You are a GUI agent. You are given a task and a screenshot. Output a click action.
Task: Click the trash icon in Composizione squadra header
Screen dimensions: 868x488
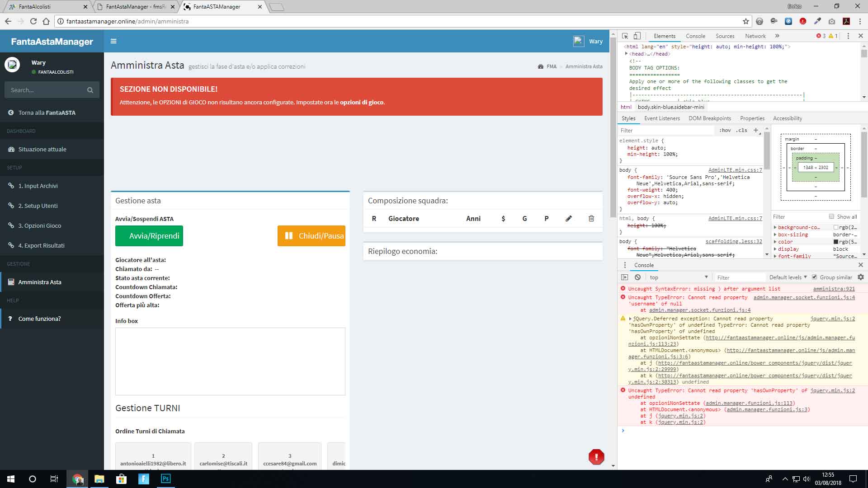coord(591,219)
